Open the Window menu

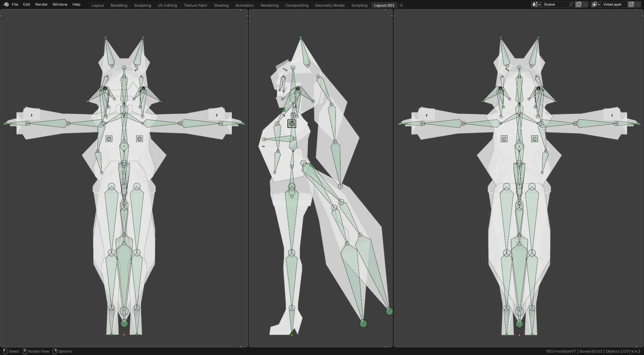click(60, 4)
